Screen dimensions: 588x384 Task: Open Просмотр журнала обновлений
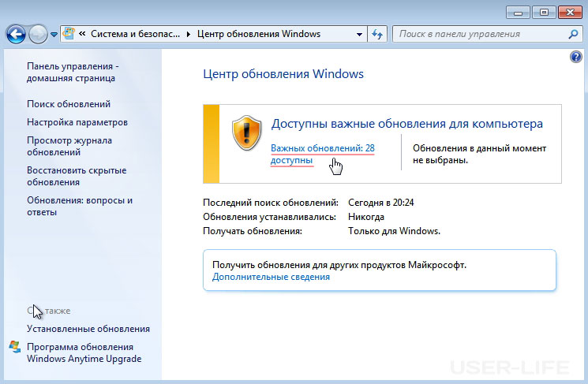click(69, 146)
